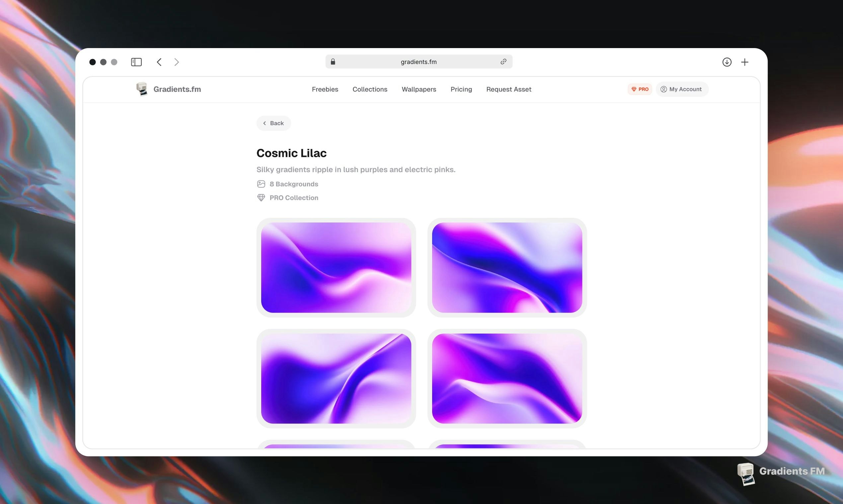Close the browser window via black dot
Image resolution: width=843 pixels, height=504 pixels.
click(x=93, y=62)
